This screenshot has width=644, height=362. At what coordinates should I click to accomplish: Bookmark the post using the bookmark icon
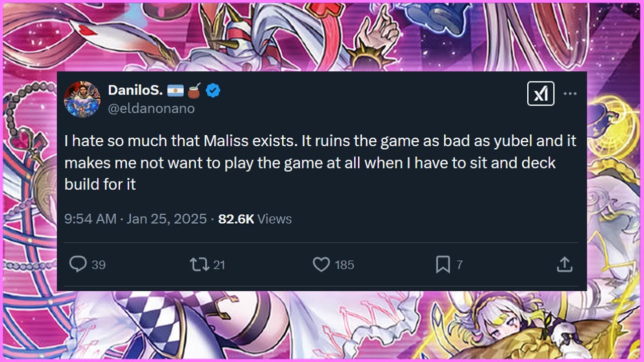point(443,264)
